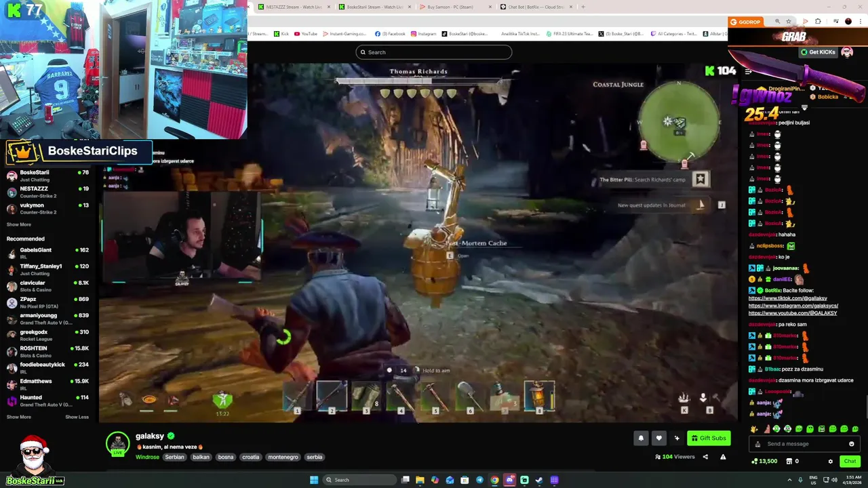868x488 pixels.
Task: Click the zoom magnifier icon in address bar
Action: pos(777,22)
